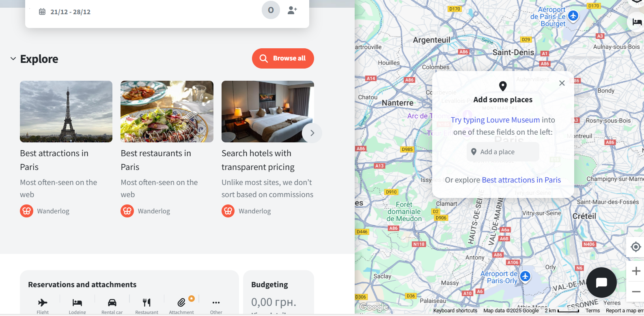Click the add tripmate person icon

coord(292,10)
